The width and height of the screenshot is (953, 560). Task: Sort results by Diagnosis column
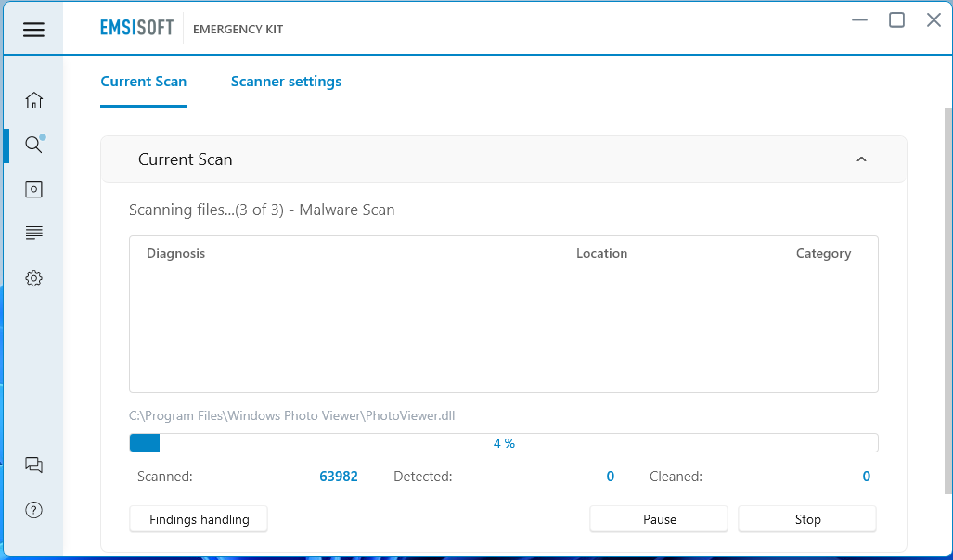point(175,253)
